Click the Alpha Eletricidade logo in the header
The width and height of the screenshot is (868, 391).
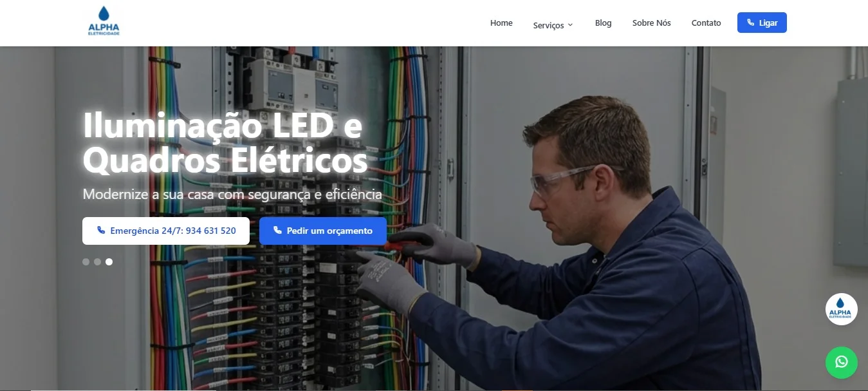click(104, 21)
